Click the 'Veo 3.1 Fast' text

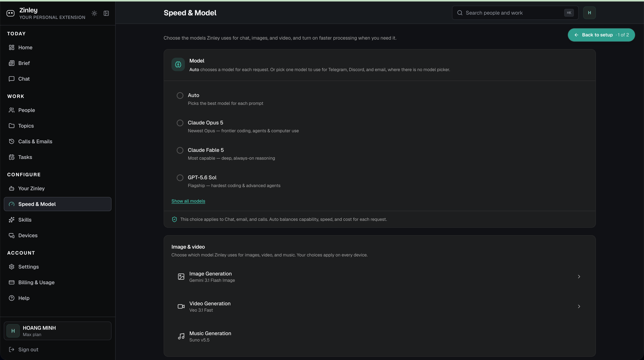click(x=201, y=310)
